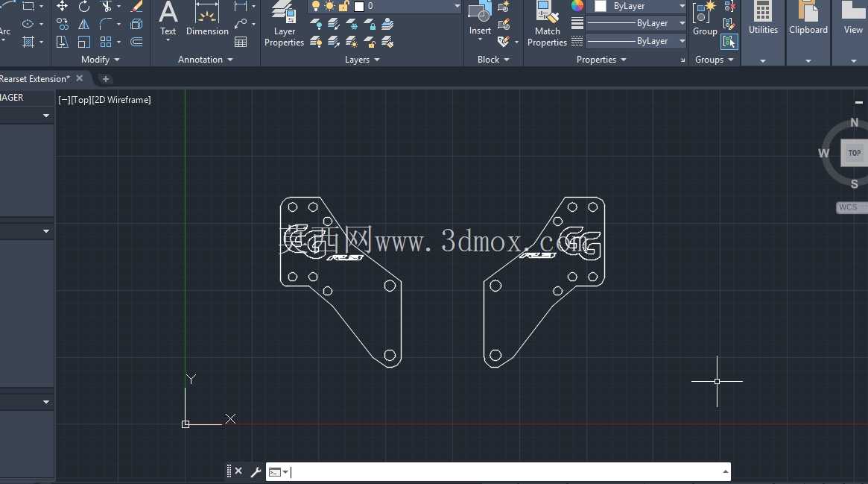This screenshot has width=868, height=484.
Task: Select the Hatch tool
Action: coord(28,42)
